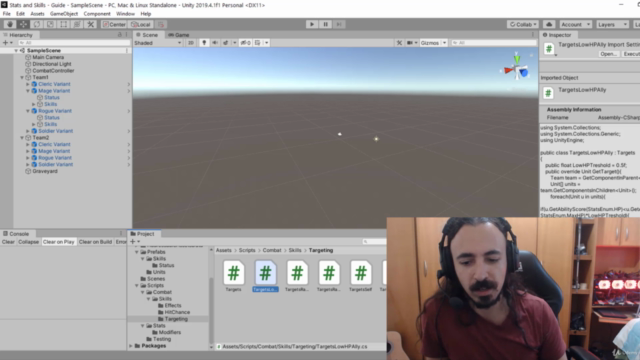Open the Shaded draw mode dropdown

[x=158, y=43]
